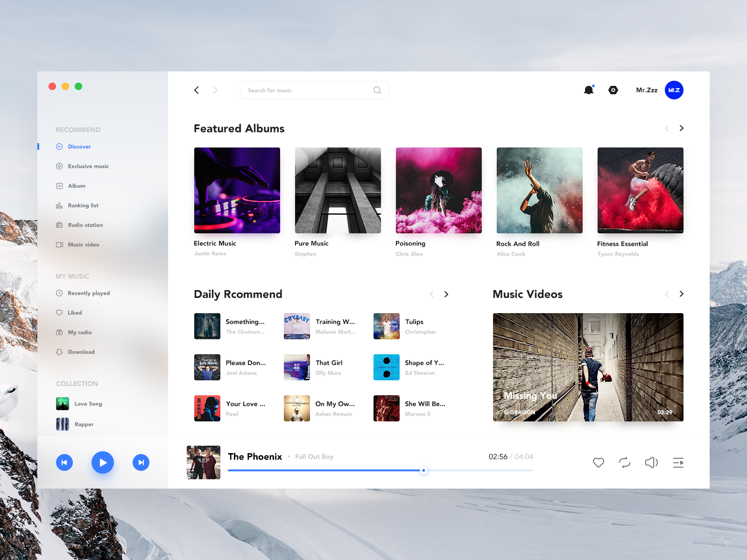Open the notifications bell
The image size is (747, 560).
coord(588,90)
